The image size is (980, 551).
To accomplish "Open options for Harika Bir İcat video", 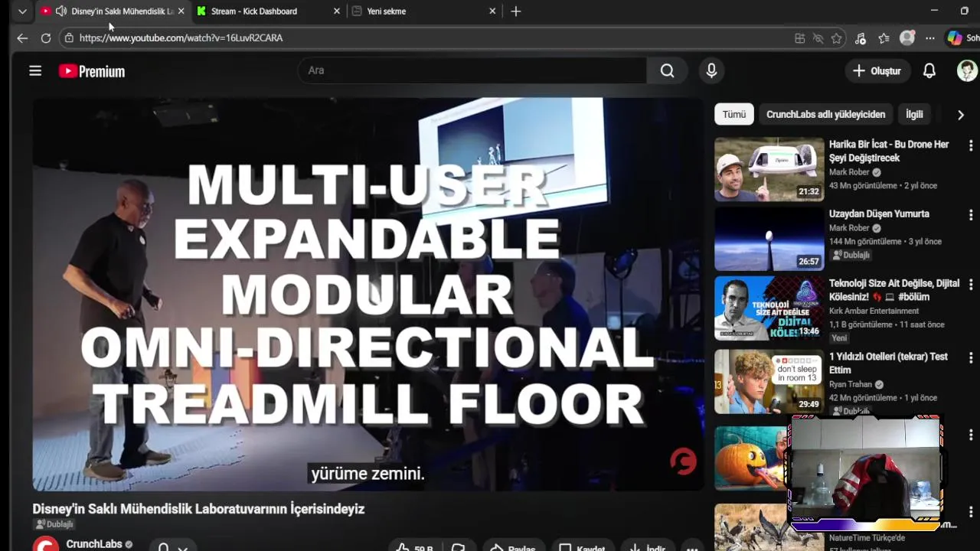I will [971, 145].
